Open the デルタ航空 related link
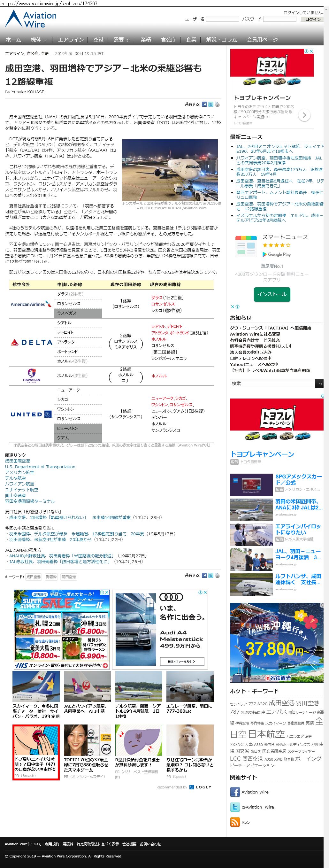The image size is (329, 868). coord(15,478)
